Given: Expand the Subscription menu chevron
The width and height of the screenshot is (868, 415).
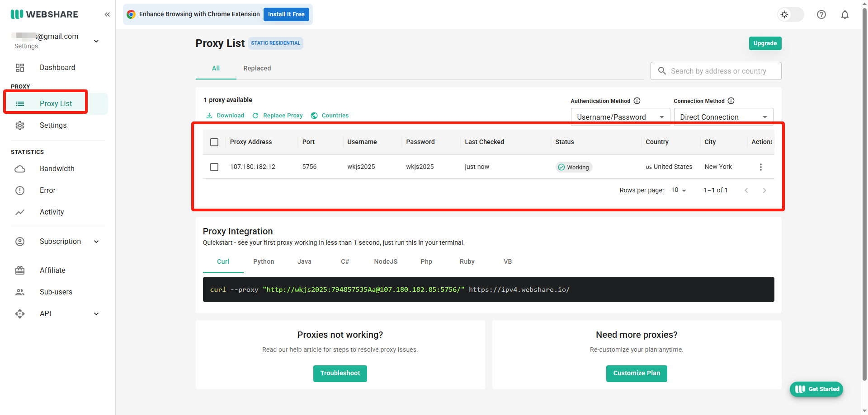Looking at the screenshot, I should [96, 242].
